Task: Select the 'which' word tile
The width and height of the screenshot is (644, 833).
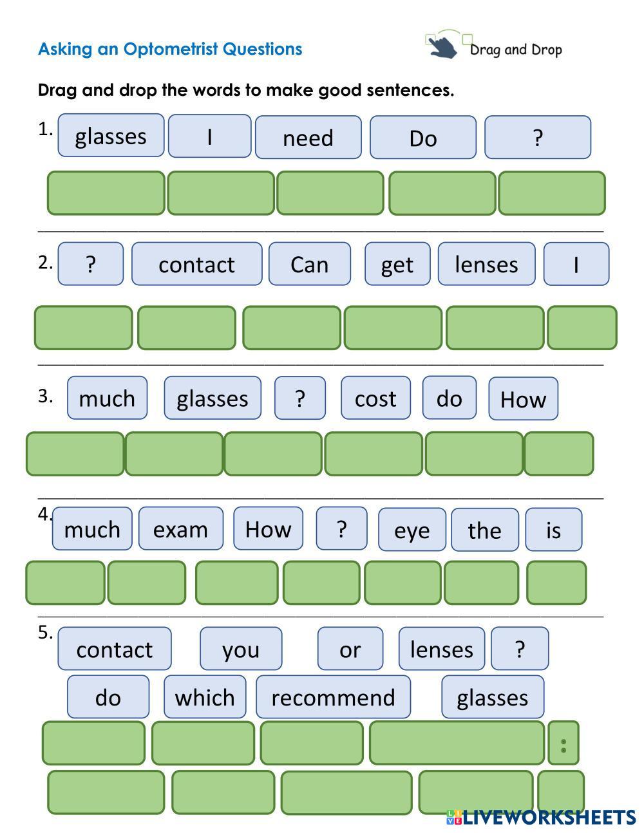Action: tap(205, 697)
